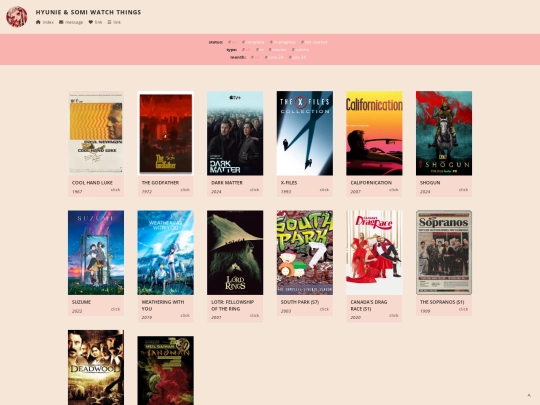Click the 'click' link on Dark Matter card

(255, 190)
